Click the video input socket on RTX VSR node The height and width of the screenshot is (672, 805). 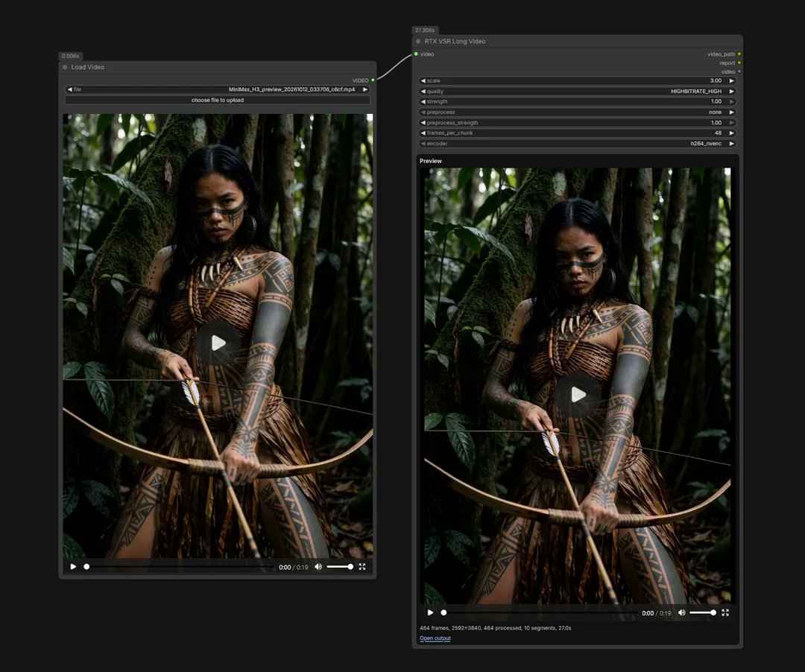click(416, 54)
